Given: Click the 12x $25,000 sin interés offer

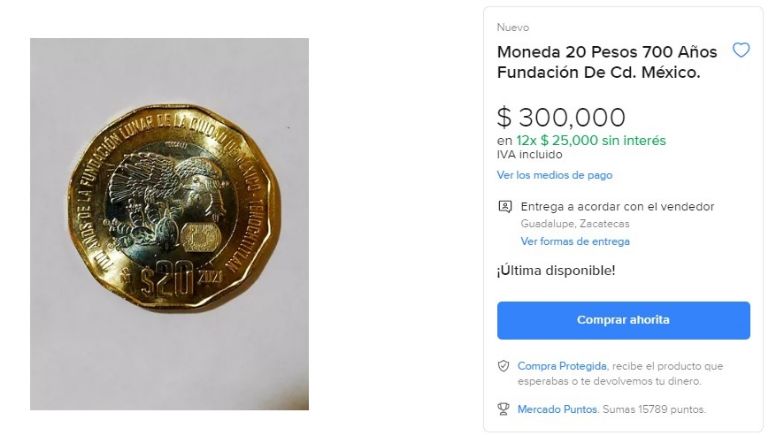Looking at the screenshot, I should (x=591, y=141).
